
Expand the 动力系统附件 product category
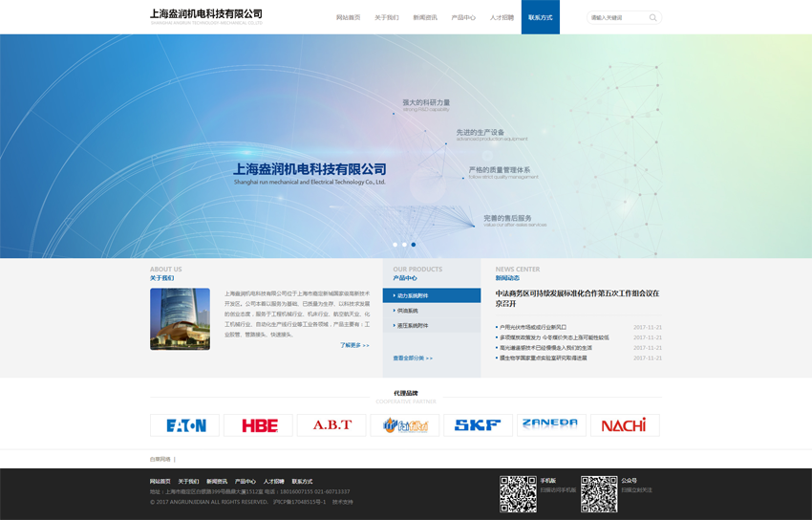click(432, 295)
